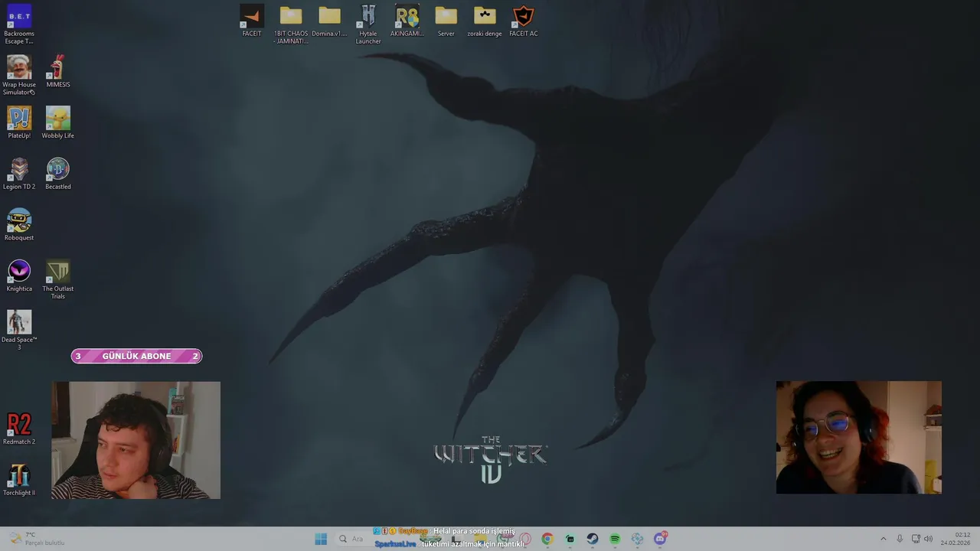The height and width of the screenshot is (551, 980).
Task: Click the Legion TD 2 shortcut
Action: 19,174
